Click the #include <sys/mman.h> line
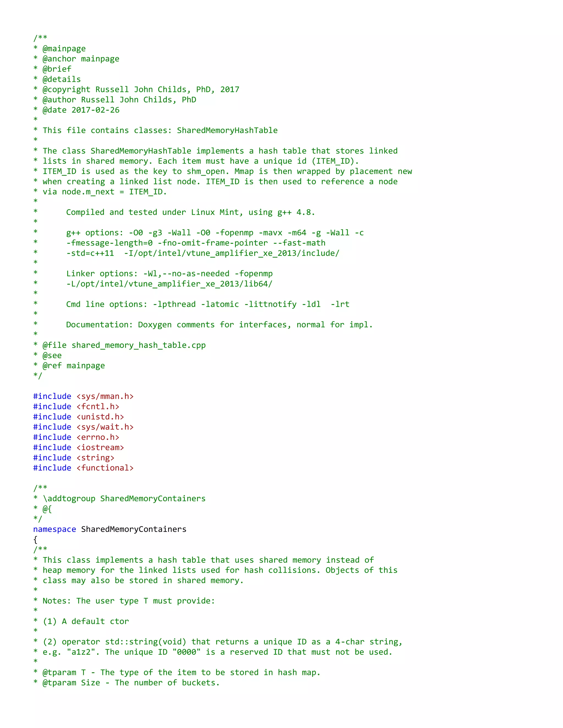This screenshot has height=728, width=563. pos(83,396)
